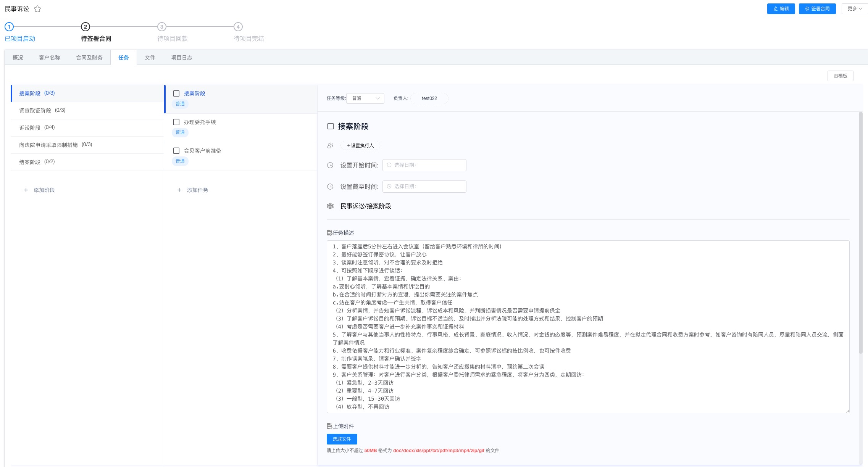The image size is (868, 467).
Task: Click the detail panel vertical scrollbar
Action: pyautogui.click(x=860, y=233)
